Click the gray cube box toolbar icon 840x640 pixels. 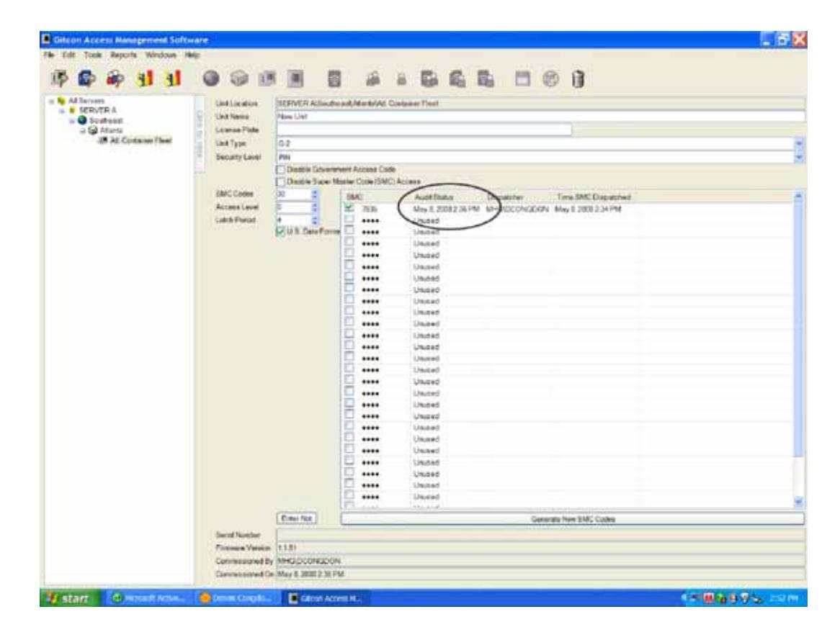pyautogui.click(x=239, y=78)
